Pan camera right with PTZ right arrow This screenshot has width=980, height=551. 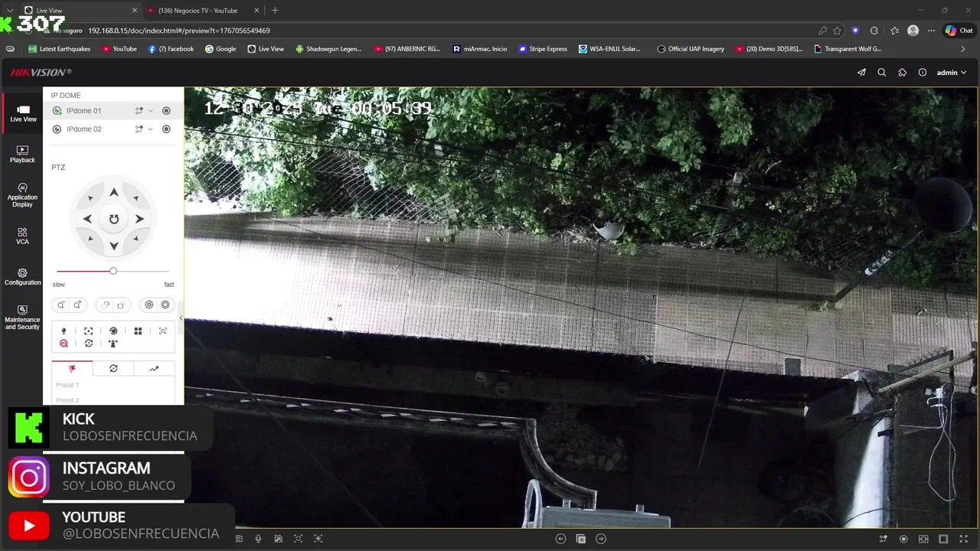coord(139,219)
